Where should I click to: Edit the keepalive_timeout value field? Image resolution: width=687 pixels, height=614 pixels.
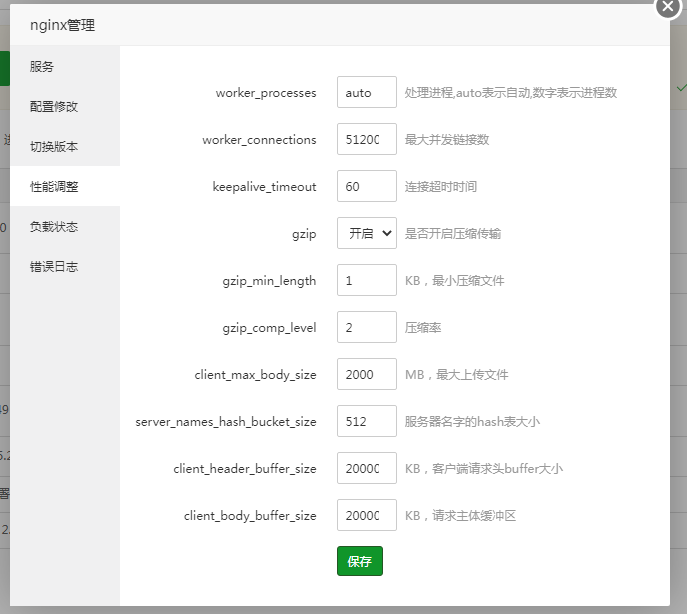367,186
